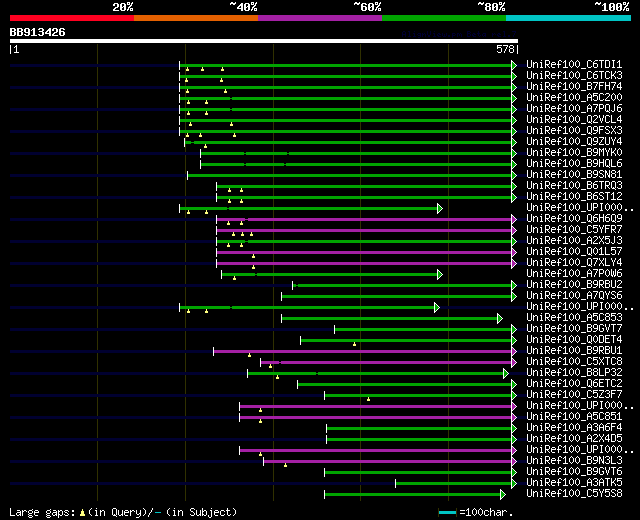Click the UniRef100_B8LP32 hit name
This screenshot has width=640, height=520.
pyautogui.click(x=574, y=373)
